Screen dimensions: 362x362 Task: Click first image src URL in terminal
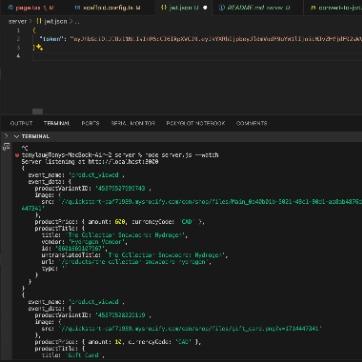tap(211, 202)
